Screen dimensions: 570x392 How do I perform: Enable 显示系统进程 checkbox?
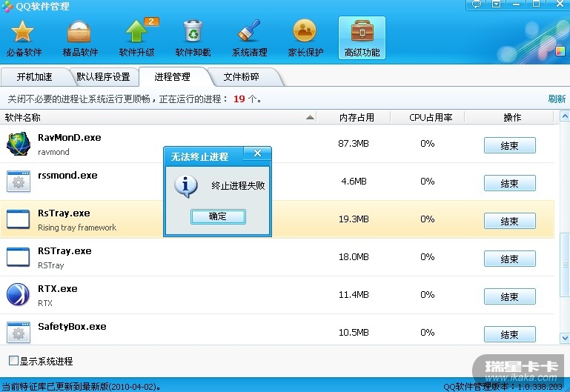pyautogui.click(x=13, y=360)
